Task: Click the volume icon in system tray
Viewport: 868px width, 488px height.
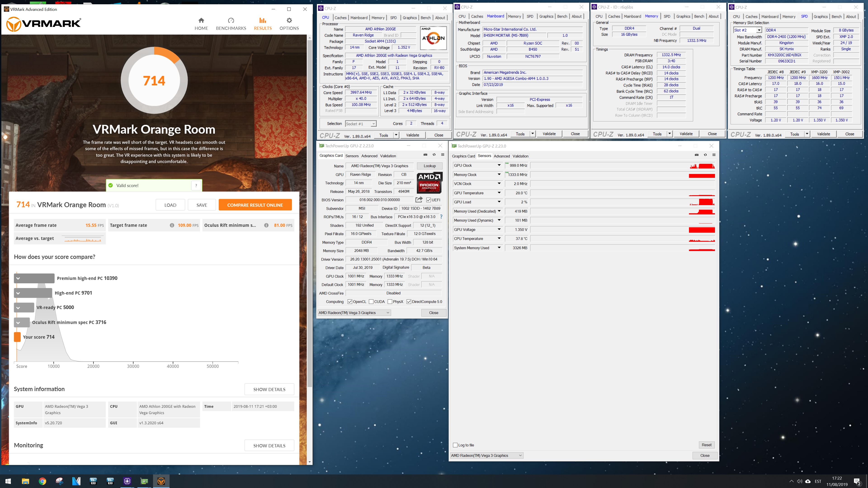Action: (799, 481)
